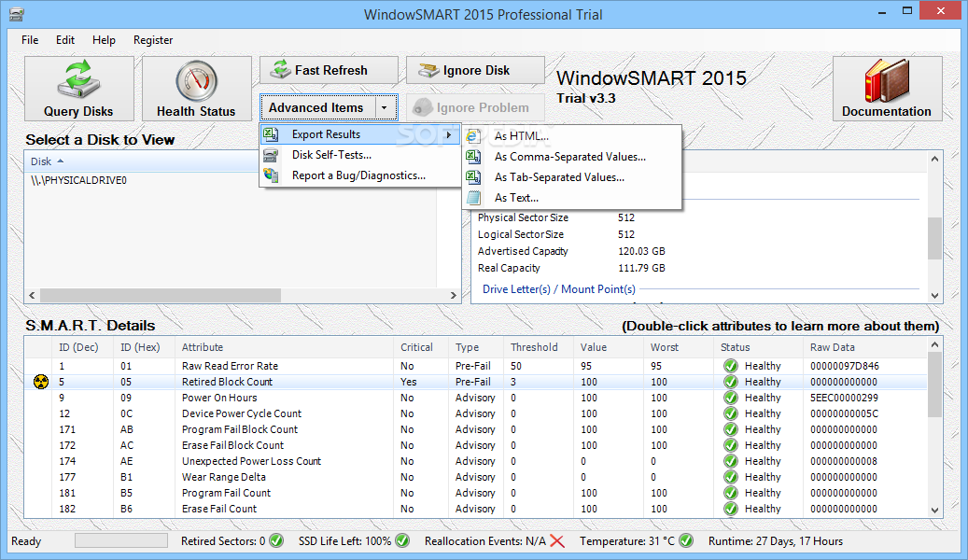Screen dimensions: 968x560
Task: Sort by the Disk column header
Action: pyautogui.click(x=142, y=161)
